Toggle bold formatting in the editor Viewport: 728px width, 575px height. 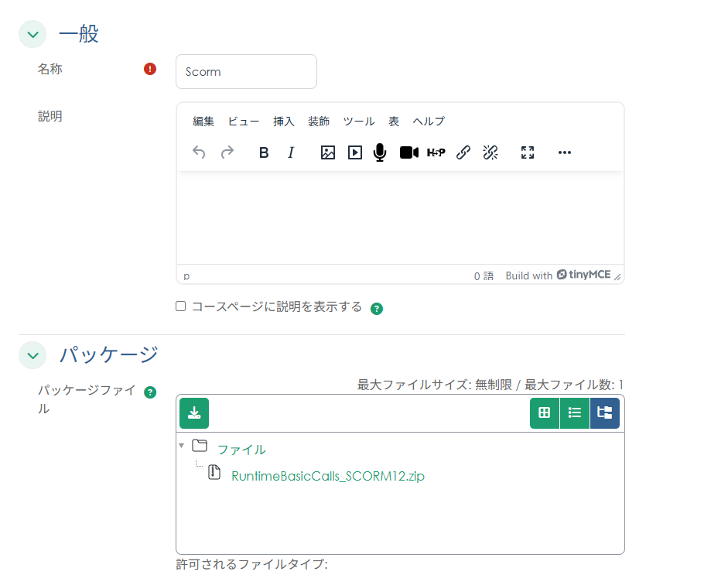pos(264,152)
